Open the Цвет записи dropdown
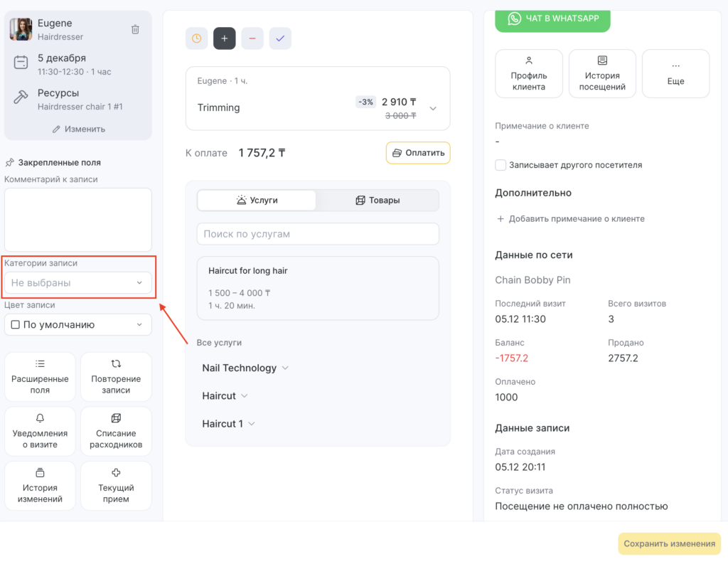 (78, 325)
